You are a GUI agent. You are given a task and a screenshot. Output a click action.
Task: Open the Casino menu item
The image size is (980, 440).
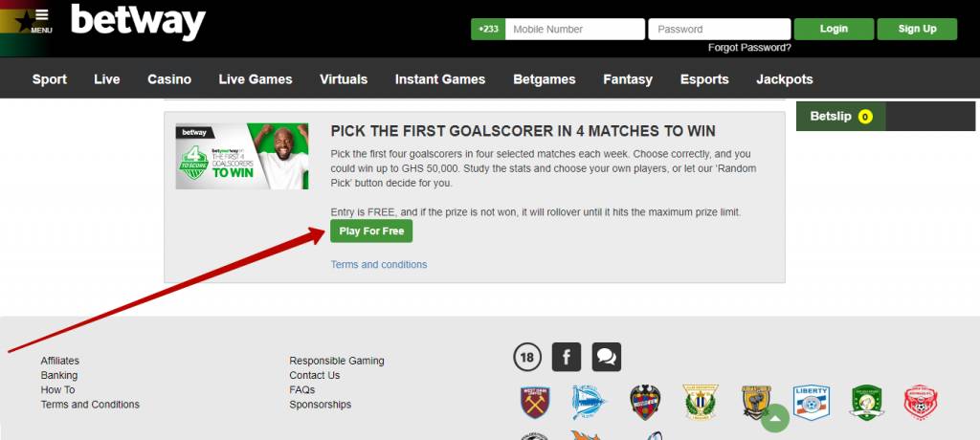[169, 79]
